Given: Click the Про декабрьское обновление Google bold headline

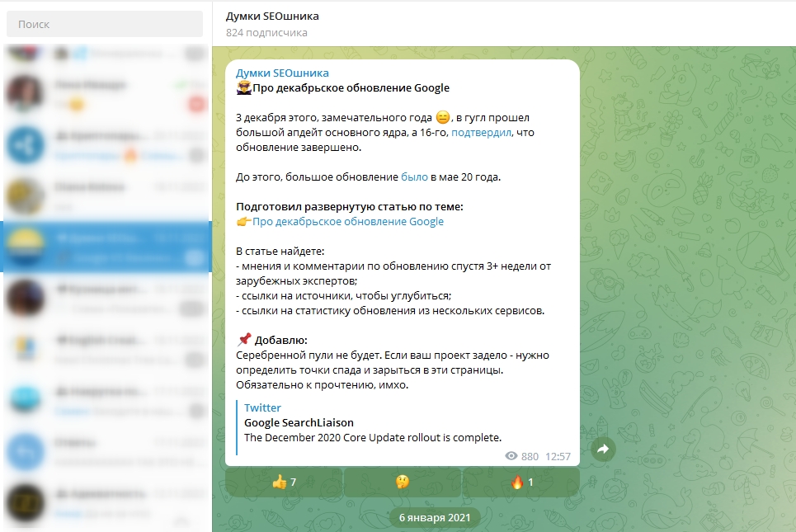Looking at the screenshot, I should (351, 87).
